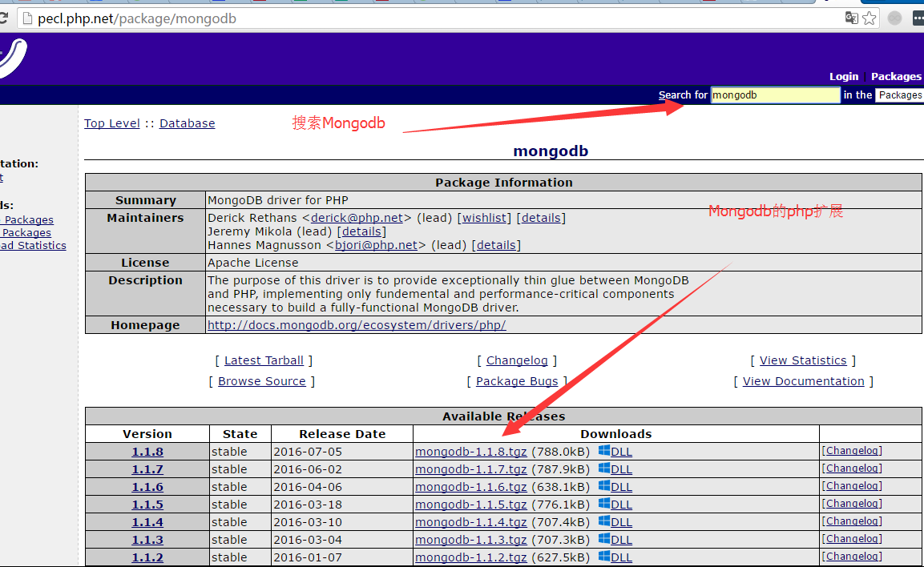Open Derick Rethans wishlist link
The image size is (924, 567).
coord(484,218)
